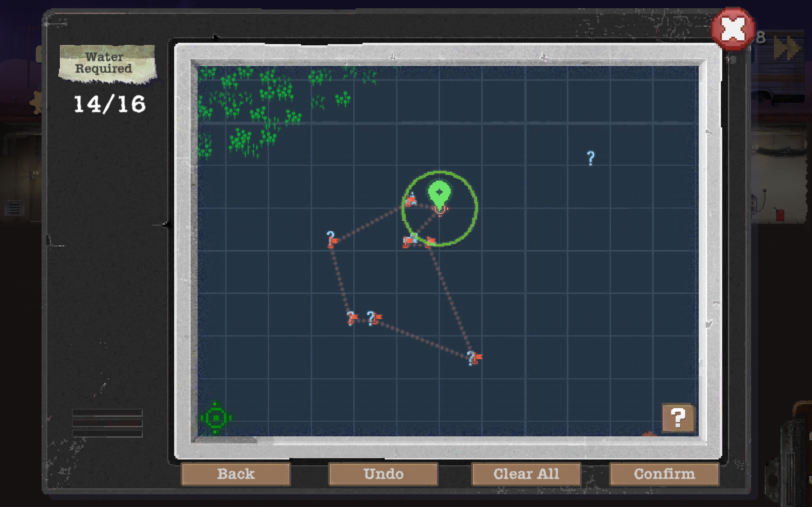Select the red flag on the green circle edge
The height and width of the screenshot is (507, 812).
pyautogui.click(x=430, y=241)
